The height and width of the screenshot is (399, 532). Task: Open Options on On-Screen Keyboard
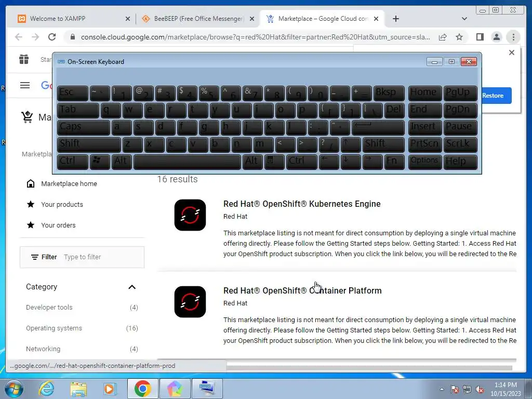click(x=425, y=162)
